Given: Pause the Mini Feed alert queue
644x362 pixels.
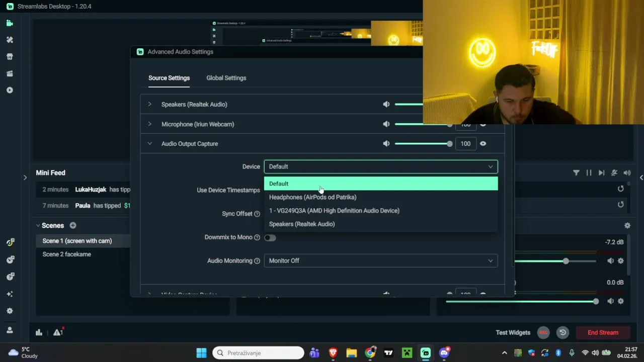Looking at the screenshot, I should point(589,172).
